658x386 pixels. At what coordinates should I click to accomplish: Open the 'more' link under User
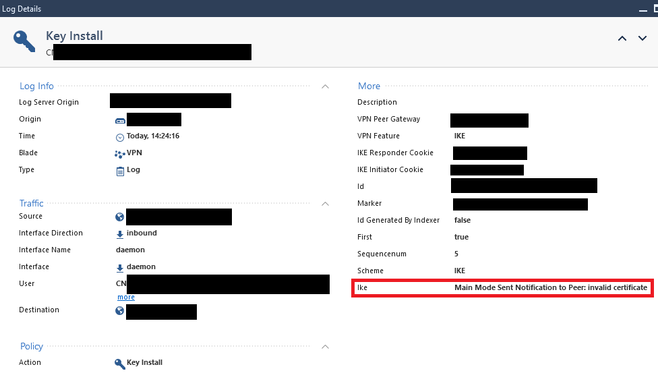coord(126,297)
